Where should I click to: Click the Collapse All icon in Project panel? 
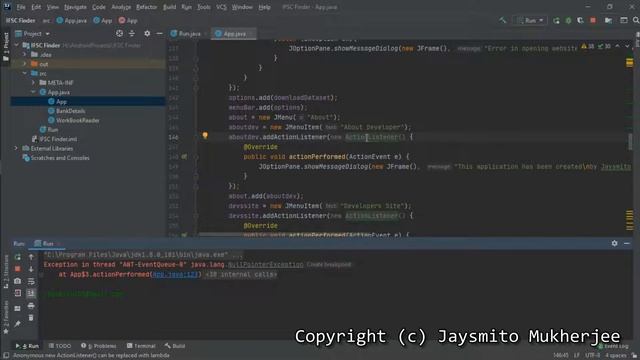[x=132, y=33]
